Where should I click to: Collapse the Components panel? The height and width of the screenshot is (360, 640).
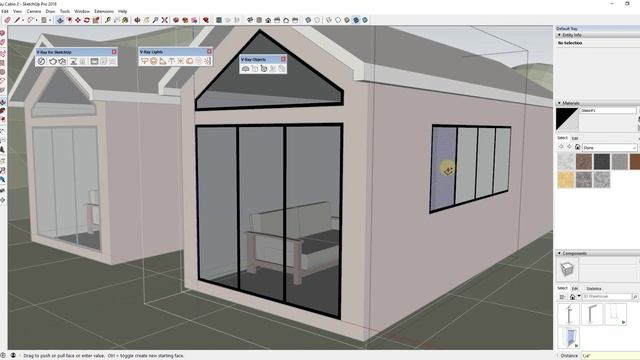tap(559, 253)
